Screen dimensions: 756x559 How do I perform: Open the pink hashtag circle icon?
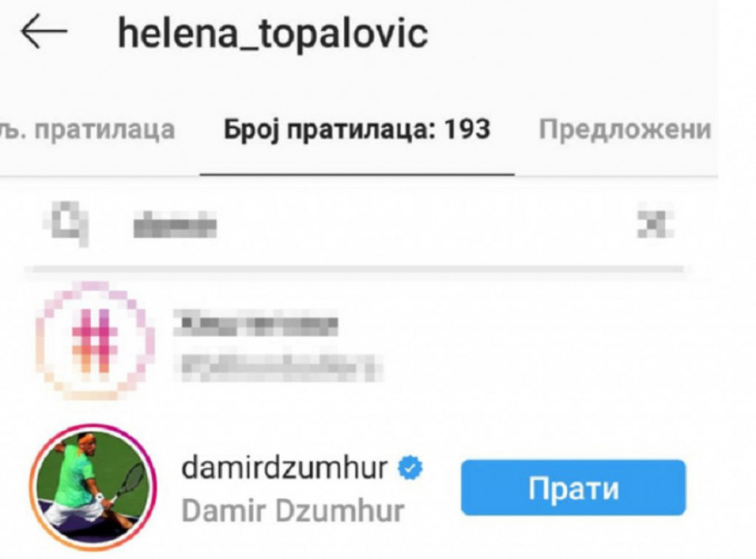coord(96,341)
